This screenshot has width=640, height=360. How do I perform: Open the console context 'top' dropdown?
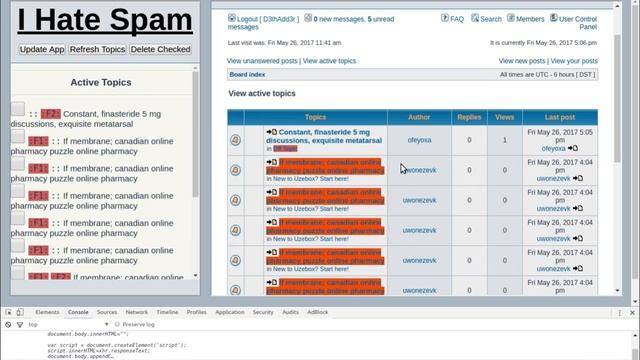(68, 324)
